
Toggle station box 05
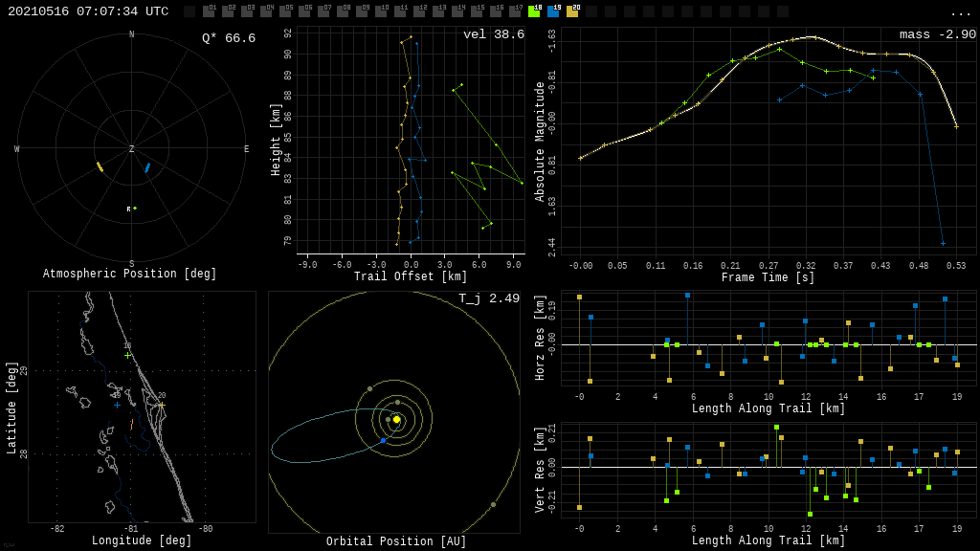[x=285, y=11]
